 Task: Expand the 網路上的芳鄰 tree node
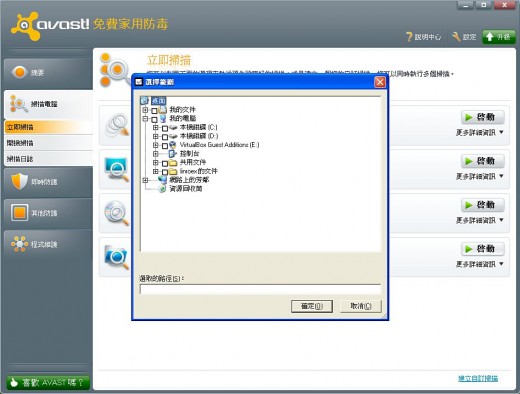point(145,180)
